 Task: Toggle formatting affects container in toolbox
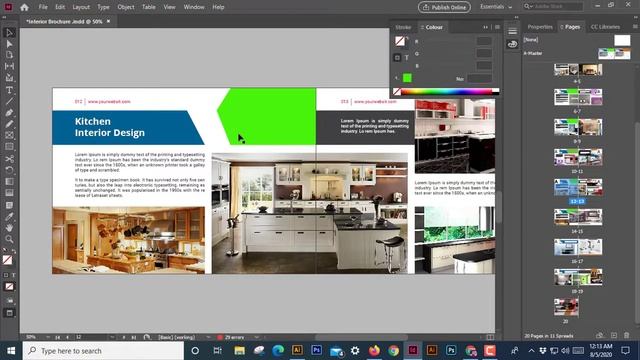click(x=6, y=275)
